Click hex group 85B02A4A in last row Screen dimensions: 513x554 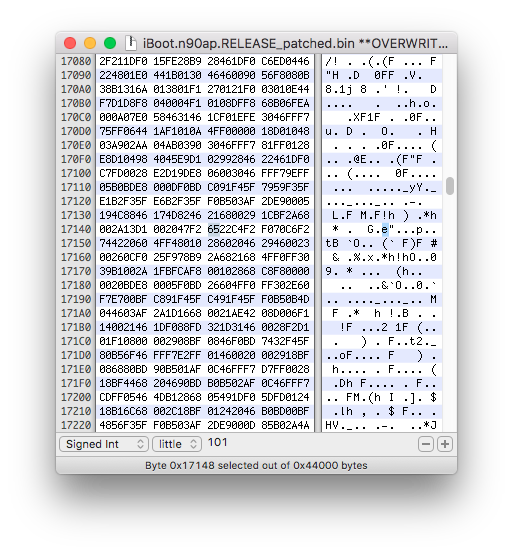(285, 425)
